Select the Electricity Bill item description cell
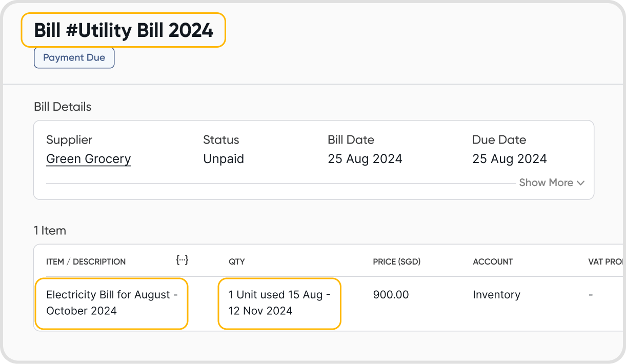This screenshot has width=626, height=364. [111, 302]
